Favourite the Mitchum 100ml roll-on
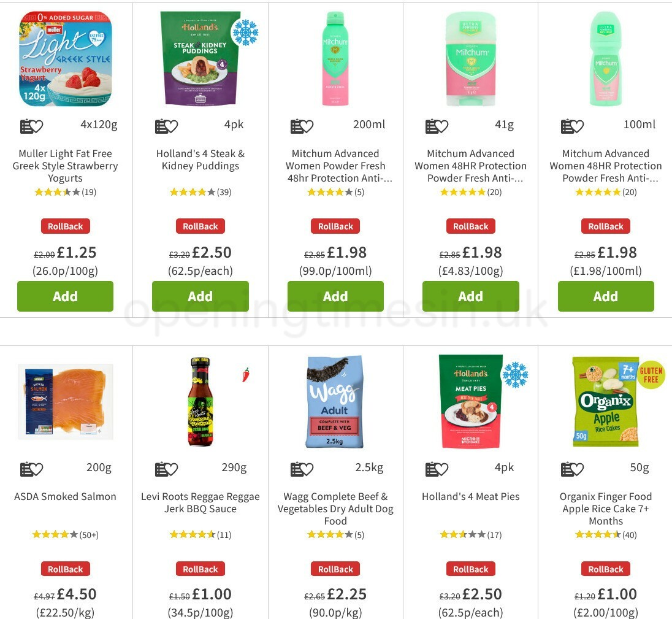672x619 pixels. point(578,126)
